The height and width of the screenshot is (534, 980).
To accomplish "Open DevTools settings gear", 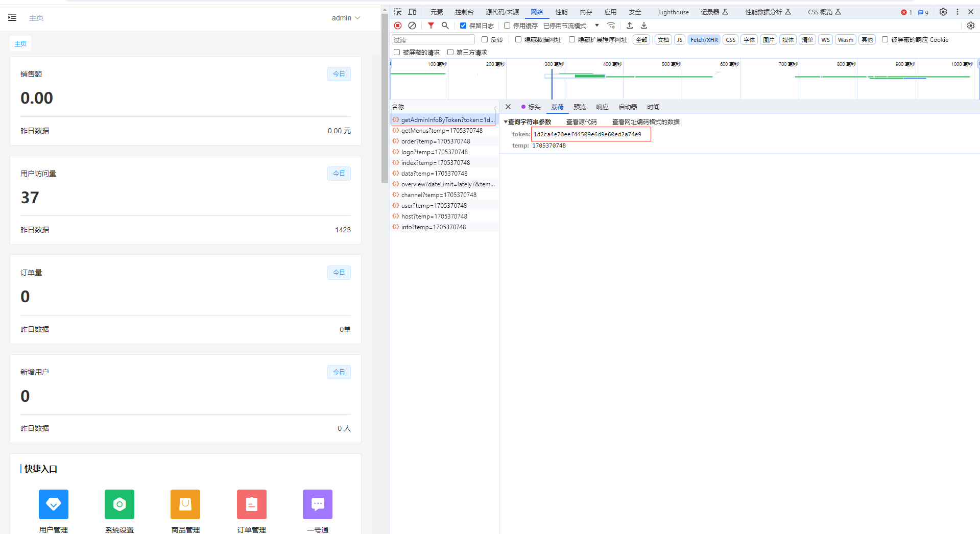I will (943, 12).
